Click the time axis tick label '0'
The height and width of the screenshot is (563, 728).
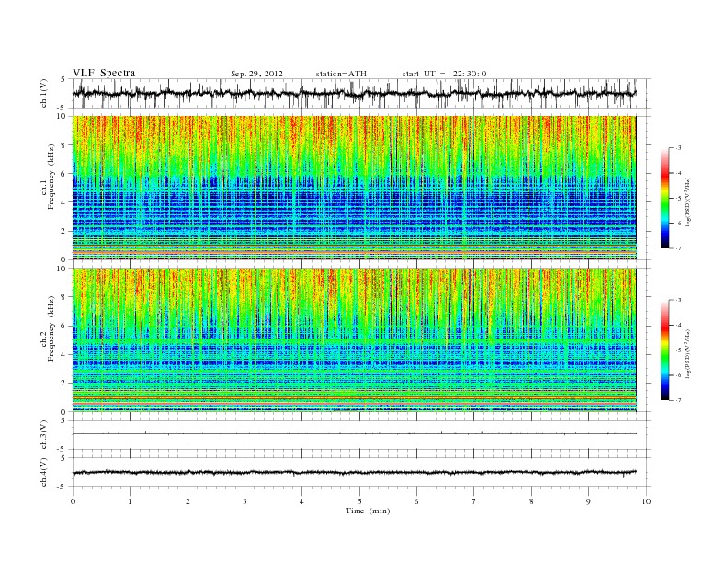coord(73,501)
